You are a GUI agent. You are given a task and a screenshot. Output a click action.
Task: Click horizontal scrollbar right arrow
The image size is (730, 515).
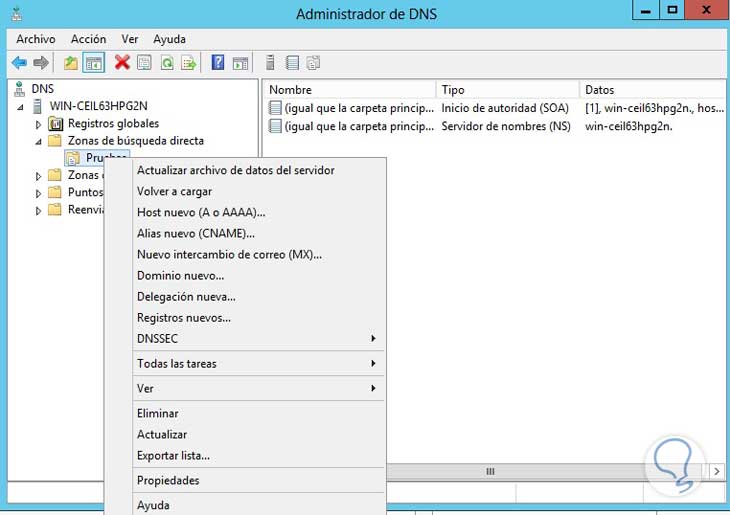(x=716, y=471)
